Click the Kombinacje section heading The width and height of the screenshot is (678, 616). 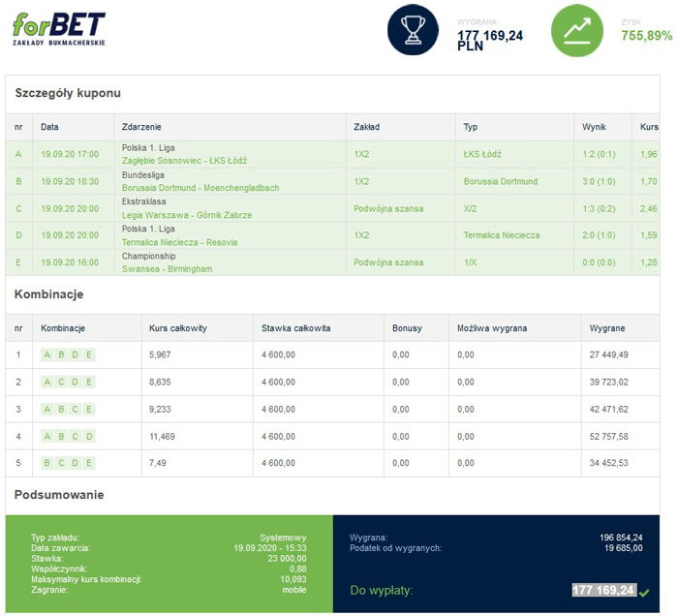pyautogui.click(x=49, y=293)
